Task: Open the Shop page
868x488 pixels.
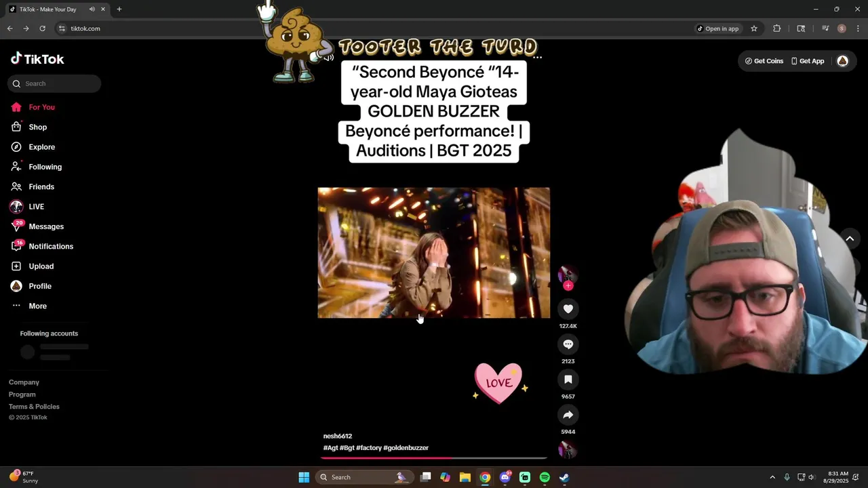Action: click(37, 127)
